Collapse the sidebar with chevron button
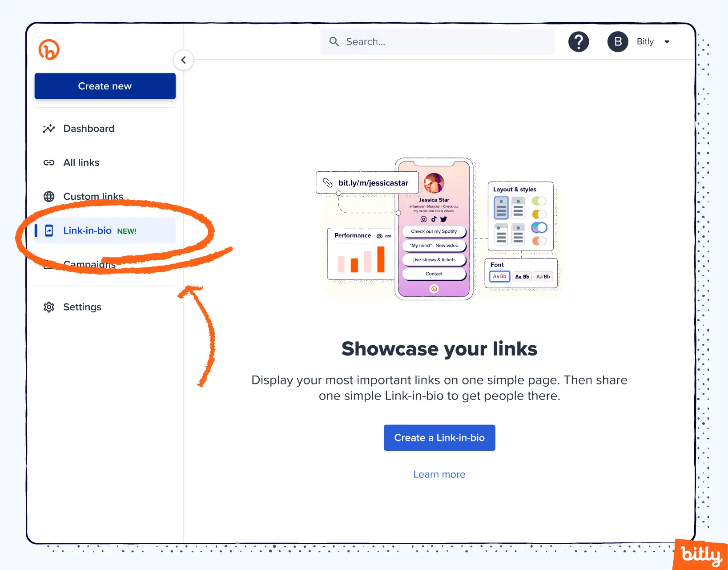Image resolution: width=728 pixels, height=570 pixels. point(183,60)
